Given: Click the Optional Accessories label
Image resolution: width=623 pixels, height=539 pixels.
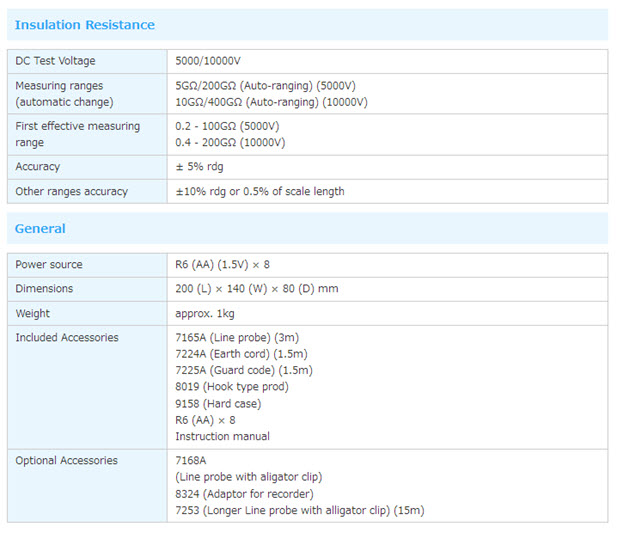Looking at the screenshot, I should 66,460.
